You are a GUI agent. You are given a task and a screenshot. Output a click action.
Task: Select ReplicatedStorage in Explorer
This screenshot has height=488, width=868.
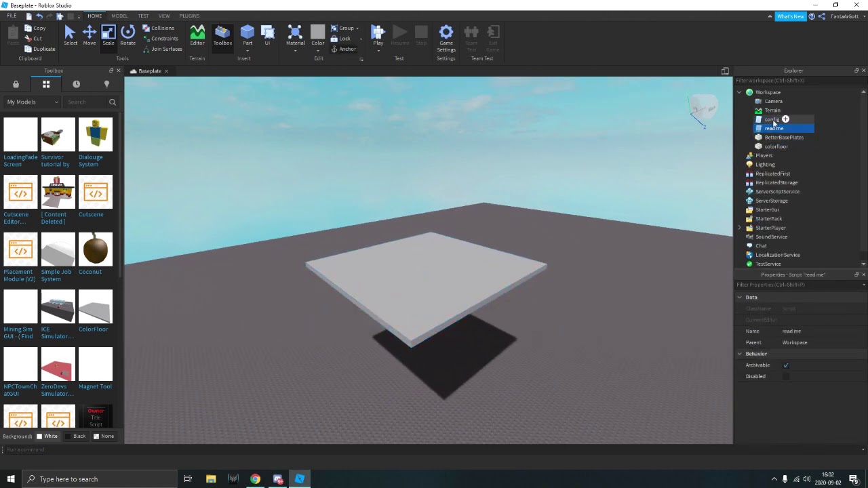coord(776,183)
